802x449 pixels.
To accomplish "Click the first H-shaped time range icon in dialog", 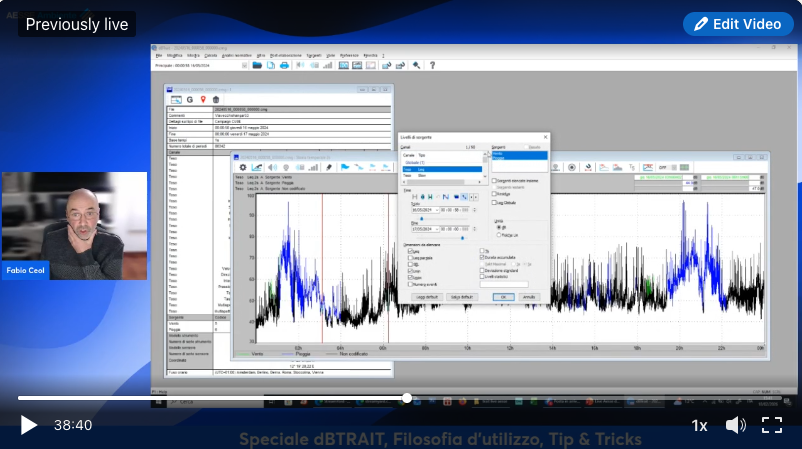I will coord(414,197).
